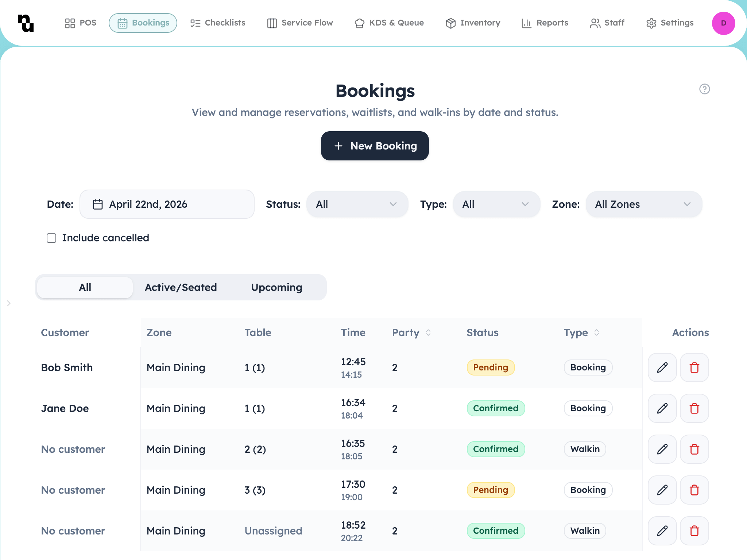Delete the 17:30 pending booking
This screenshot has width=747, height=560.
coord(694,490)
